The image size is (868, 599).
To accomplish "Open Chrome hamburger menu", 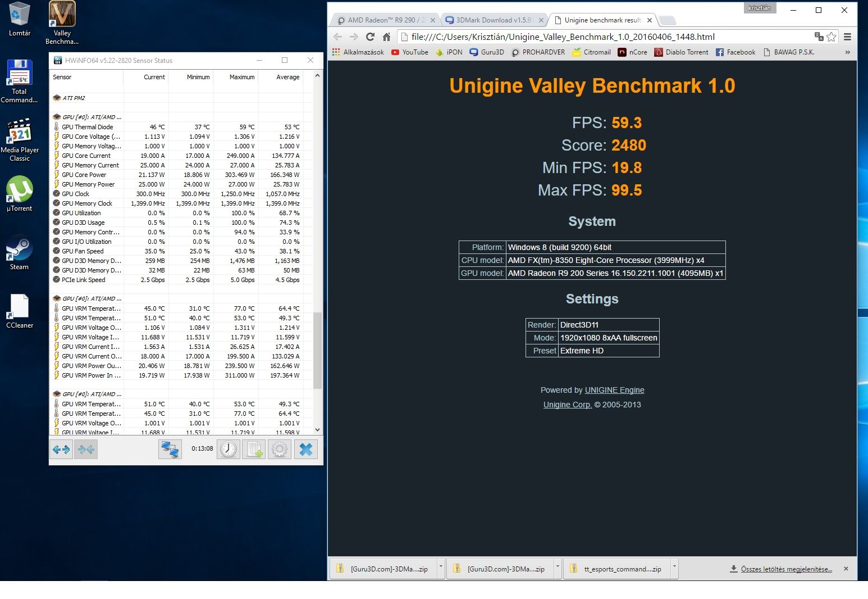I will coord(847,37).
